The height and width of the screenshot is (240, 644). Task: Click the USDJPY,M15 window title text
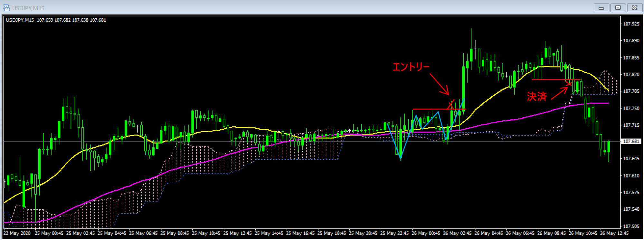[x=28, y=8]
